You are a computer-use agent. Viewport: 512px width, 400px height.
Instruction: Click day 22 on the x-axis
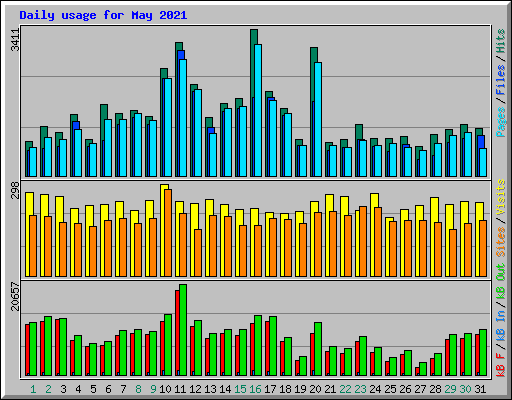[x=345, y=389]
